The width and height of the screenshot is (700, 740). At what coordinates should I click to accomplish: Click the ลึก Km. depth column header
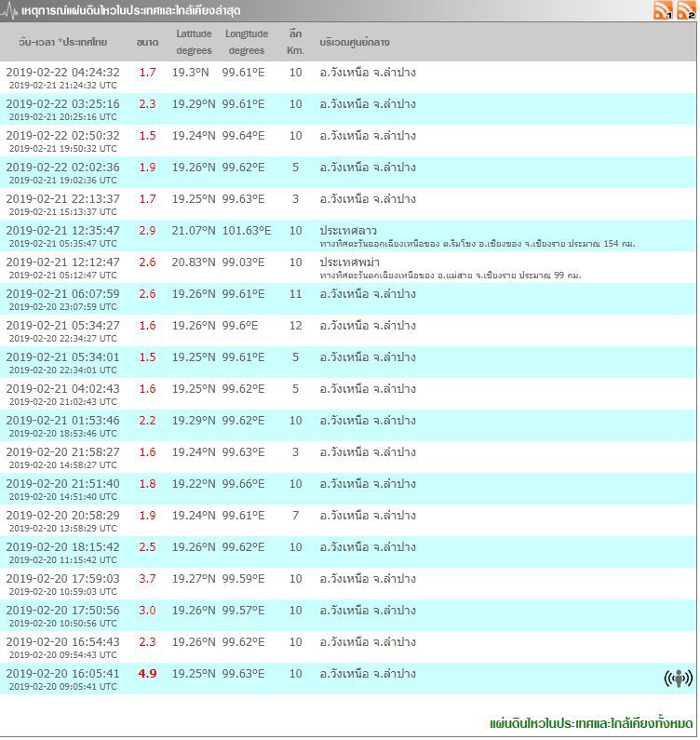296,42
